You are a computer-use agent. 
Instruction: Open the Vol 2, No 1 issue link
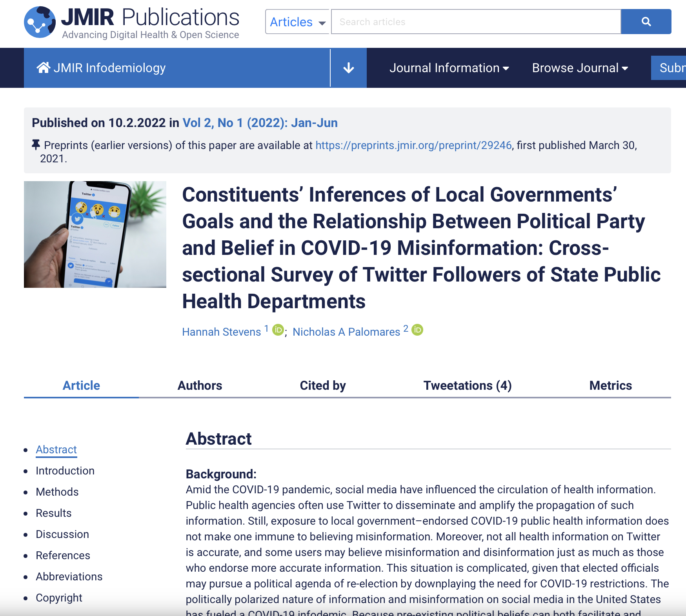260,123
